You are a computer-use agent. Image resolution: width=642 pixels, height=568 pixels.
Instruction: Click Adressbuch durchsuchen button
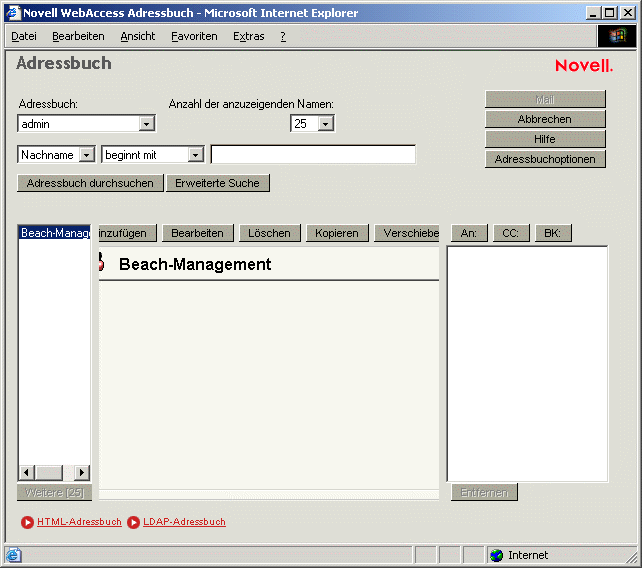(90, 183)
